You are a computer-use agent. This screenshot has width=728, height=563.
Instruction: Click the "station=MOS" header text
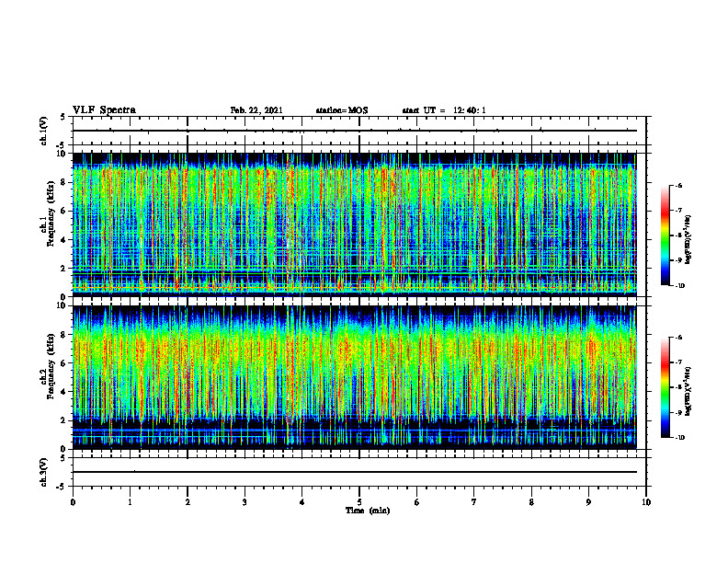(x=342, y=110)
